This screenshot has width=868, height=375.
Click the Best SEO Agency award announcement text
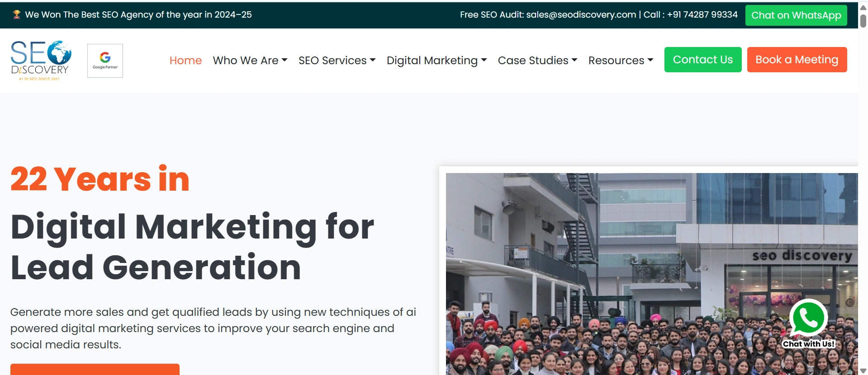pos(138,14)
